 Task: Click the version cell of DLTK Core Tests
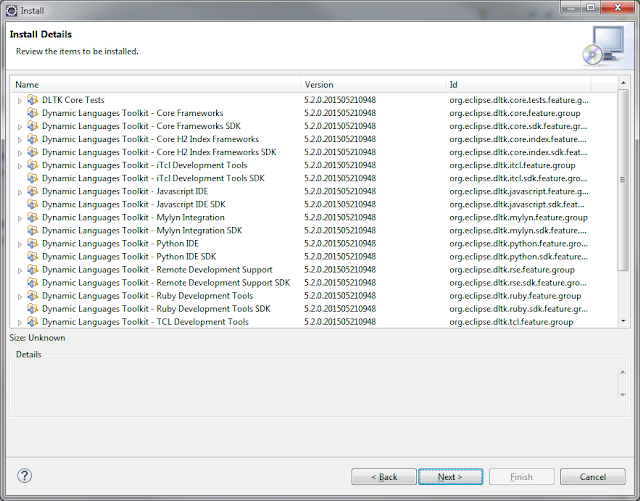(340, 100)
